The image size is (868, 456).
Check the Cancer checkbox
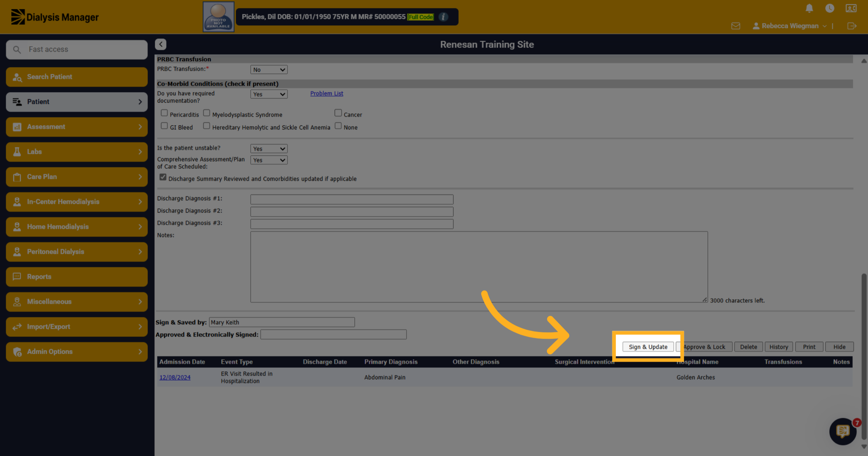338,113
